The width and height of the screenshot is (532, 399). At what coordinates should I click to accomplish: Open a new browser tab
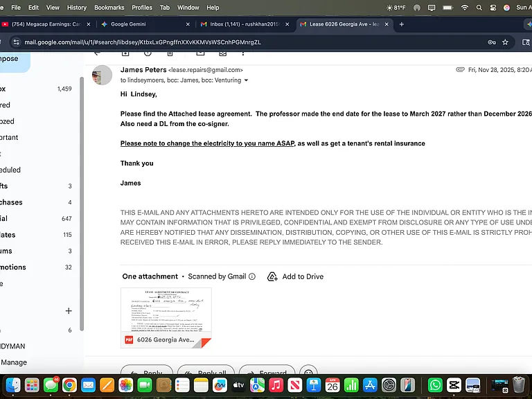click(x=401, y=24)
